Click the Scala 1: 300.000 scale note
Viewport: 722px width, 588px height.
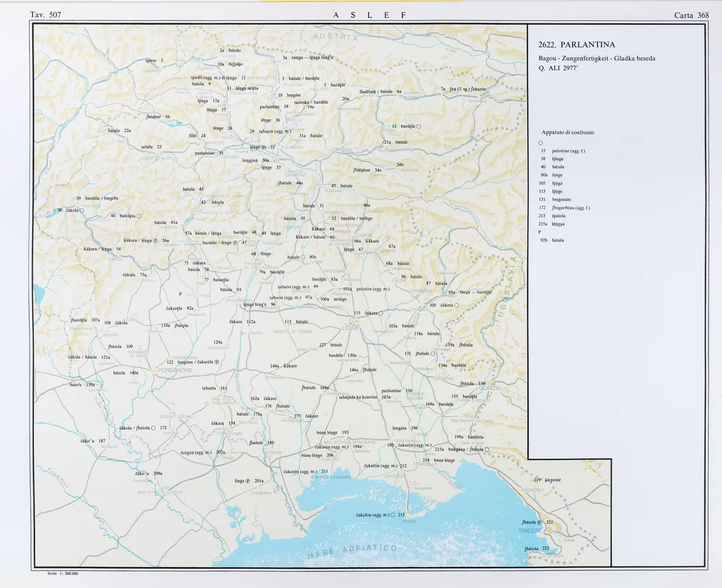tap(61, 574)
